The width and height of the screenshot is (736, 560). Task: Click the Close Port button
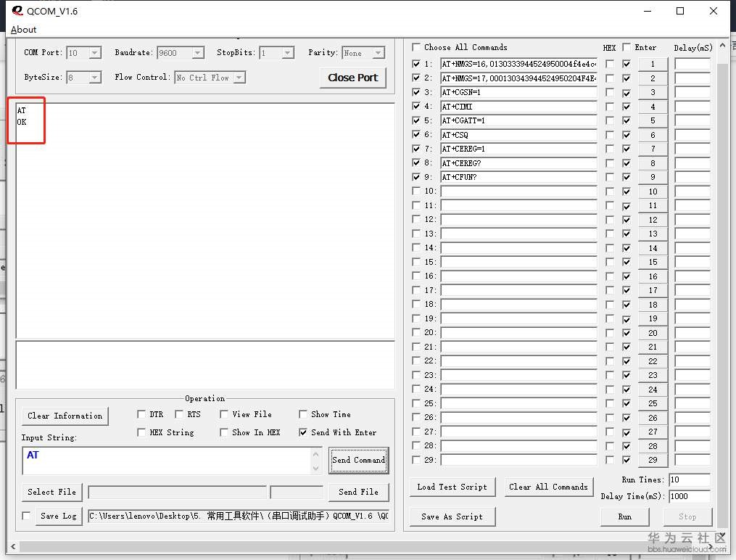tap(353, 78)
